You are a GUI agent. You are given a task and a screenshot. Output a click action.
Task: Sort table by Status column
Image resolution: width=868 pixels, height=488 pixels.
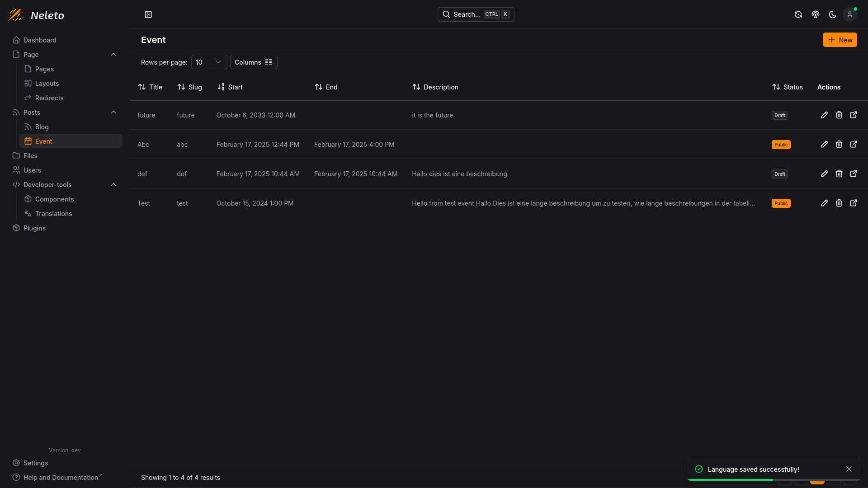(788, 87)
